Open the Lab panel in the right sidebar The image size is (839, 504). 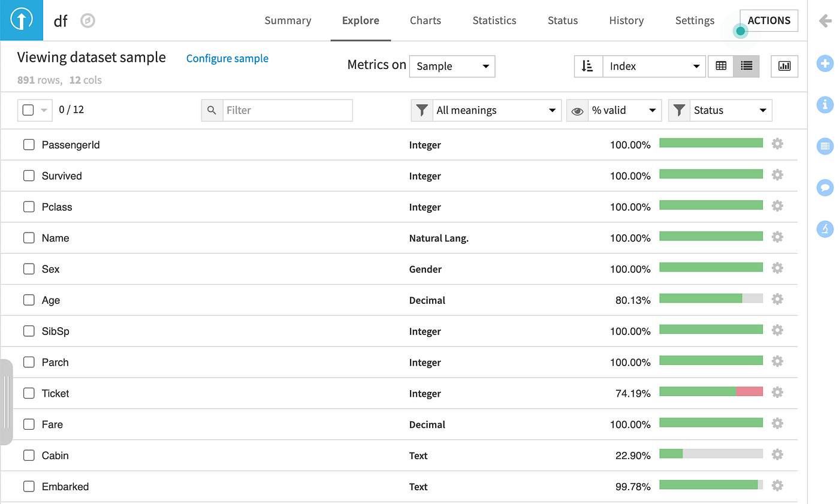825,229
